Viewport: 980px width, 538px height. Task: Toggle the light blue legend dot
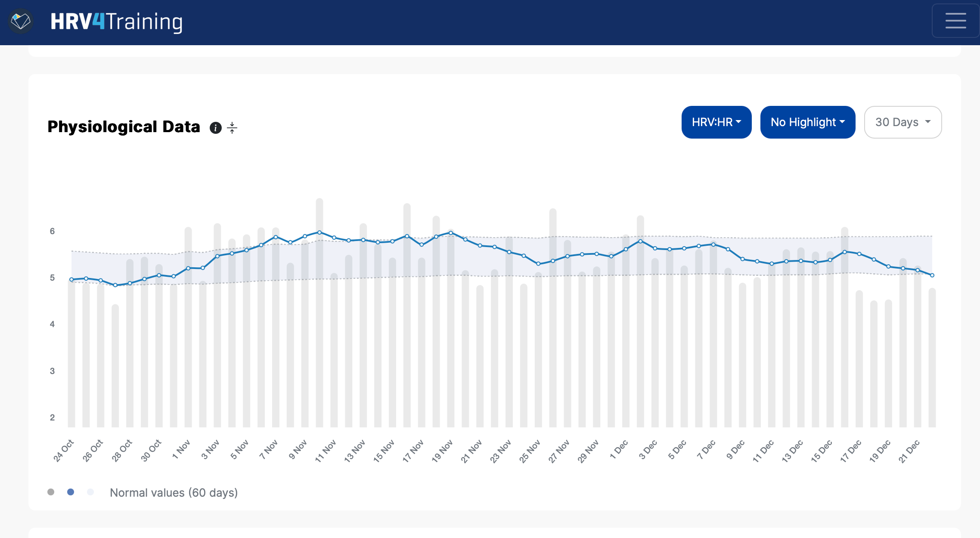click(x=90, y=491)
